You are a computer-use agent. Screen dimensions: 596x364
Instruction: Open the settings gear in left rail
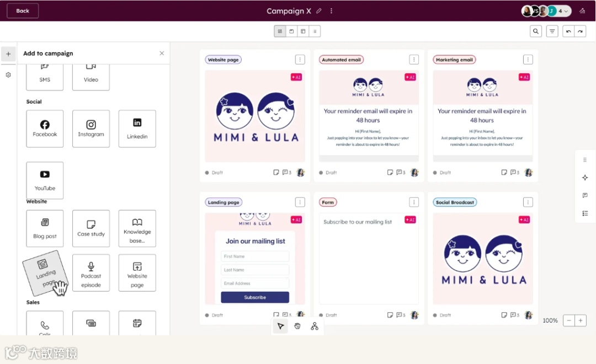(8, 75)
